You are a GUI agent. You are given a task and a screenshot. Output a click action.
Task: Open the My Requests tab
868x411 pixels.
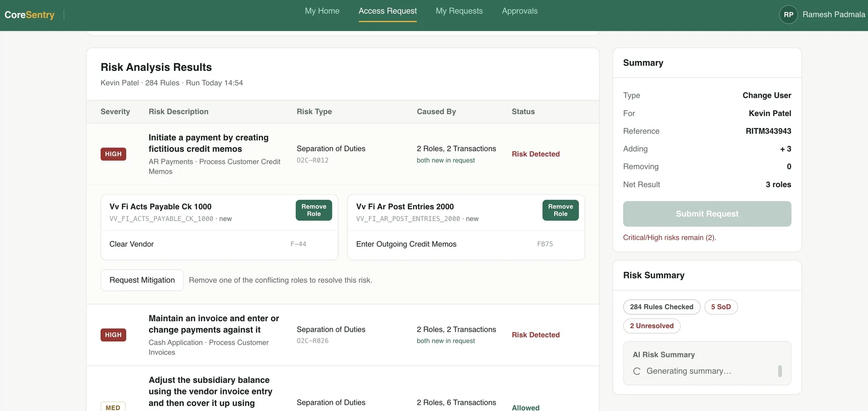click(459, 11)
